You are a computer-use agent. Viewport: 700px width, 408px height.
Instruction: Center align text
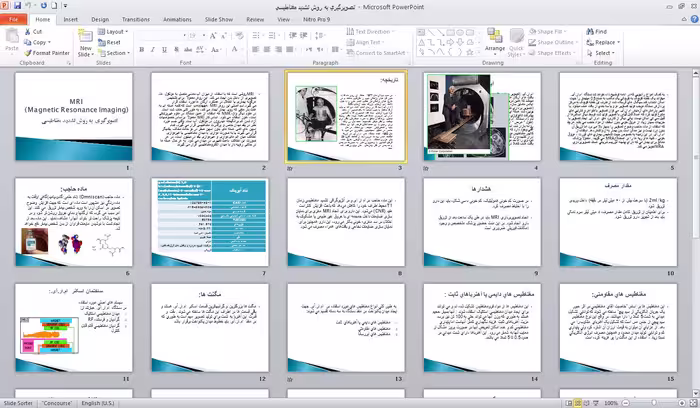click(x=267, y=50)
